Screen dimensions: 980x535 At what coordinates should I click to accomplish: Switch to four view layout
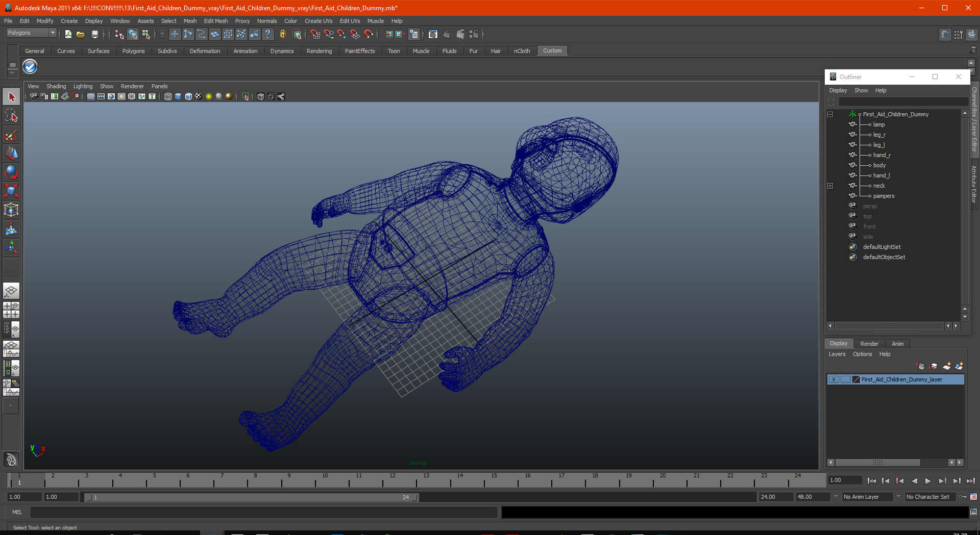pyautogui.click(x=11, y=310)
